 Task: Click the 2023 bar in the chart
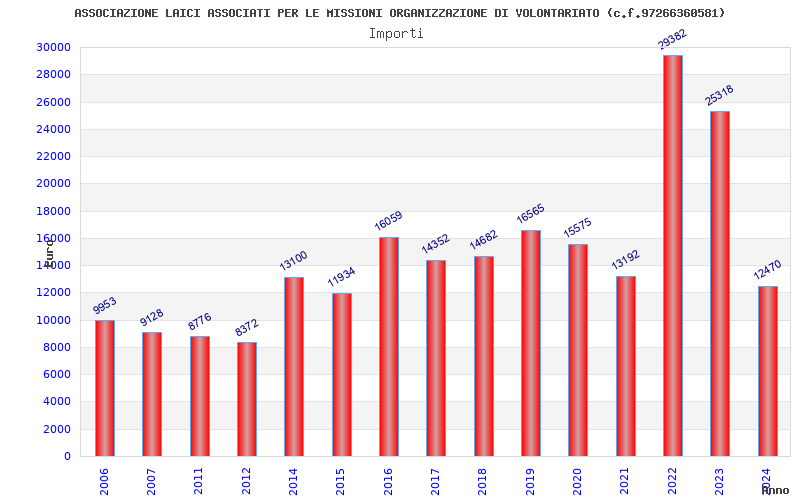tap(720, 284)
